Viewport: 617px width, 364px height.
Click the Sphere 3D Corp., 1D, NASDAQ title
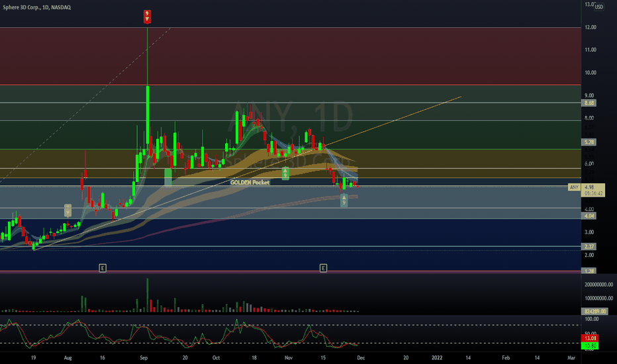coord(36,7)
